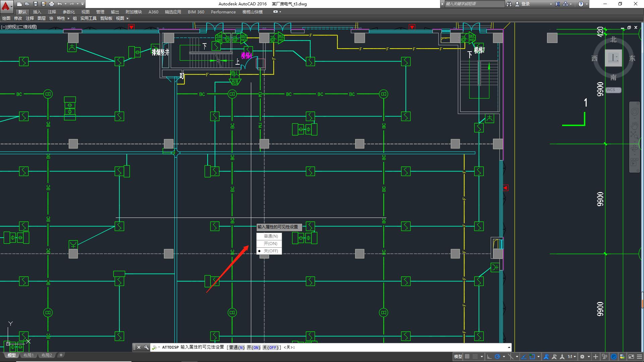This screenshot has width=644, height=362.
Task: Toggle ortho mode in status bar
Action: tap(489, 357)
